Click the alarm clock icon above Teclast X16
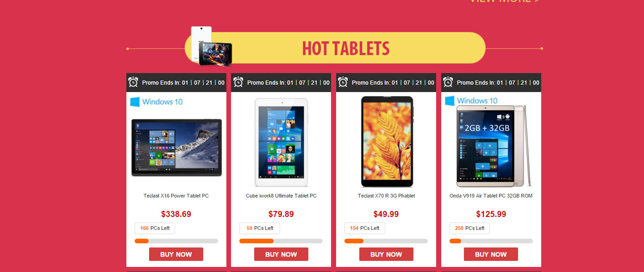The width and height of the screenshot is (644, 272). tap(133, 82)
